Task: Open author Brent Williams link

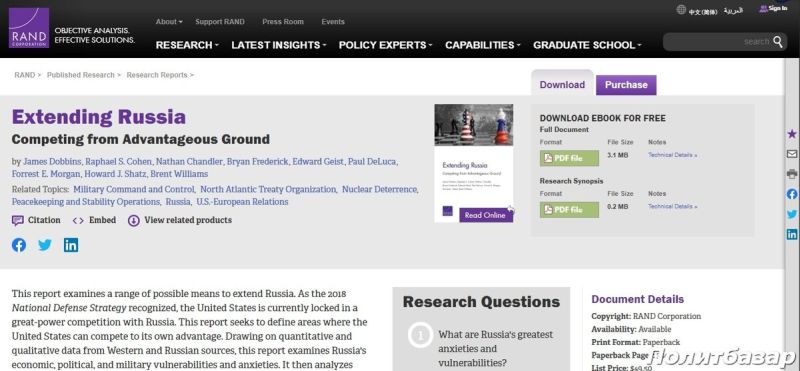Action: coord(179,174)
